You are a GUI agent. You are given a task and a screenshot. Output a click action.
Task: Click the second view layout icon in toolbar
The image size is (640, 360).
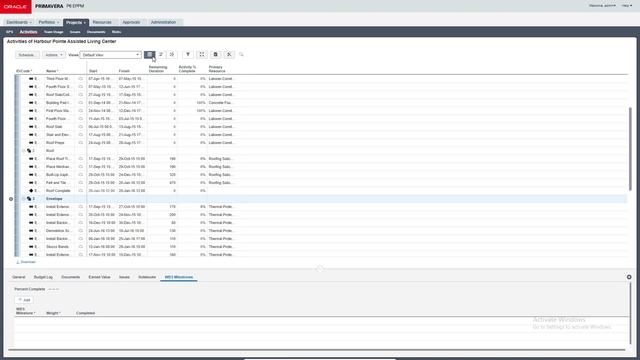(x=161, y=55)
